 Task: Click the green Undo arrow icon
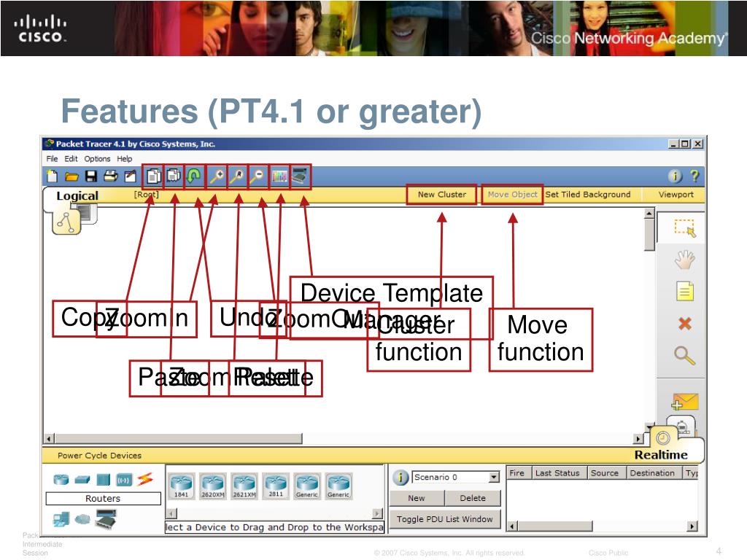pyautogui.click(x=193, y=176)
